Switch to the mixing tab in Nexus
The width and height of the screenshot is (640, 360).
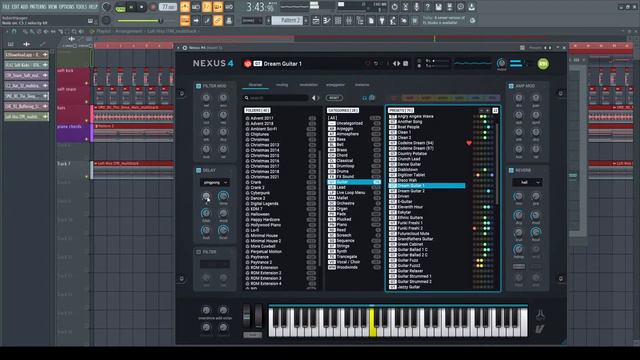pos(282,85)
